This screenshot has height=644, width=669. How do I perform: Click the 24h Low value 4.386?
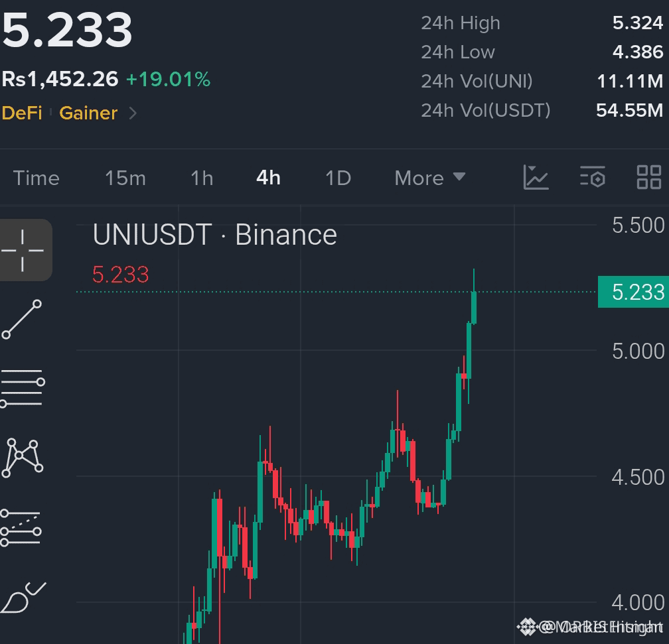tap(638, 52)
